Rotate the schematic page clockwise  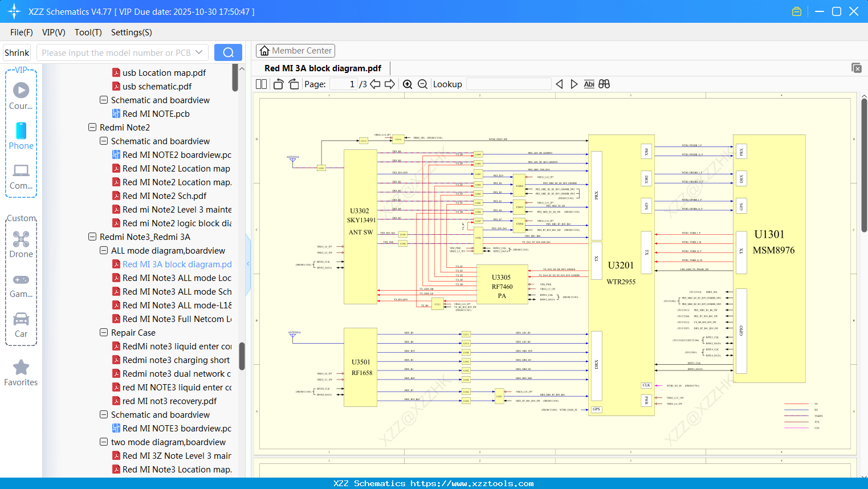(293, 84)
